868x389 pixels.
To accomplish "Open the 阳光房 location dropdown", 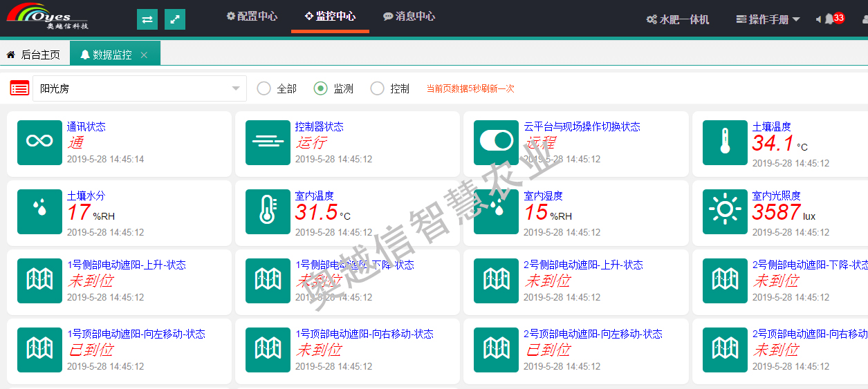I will click(x=140, y=88).
